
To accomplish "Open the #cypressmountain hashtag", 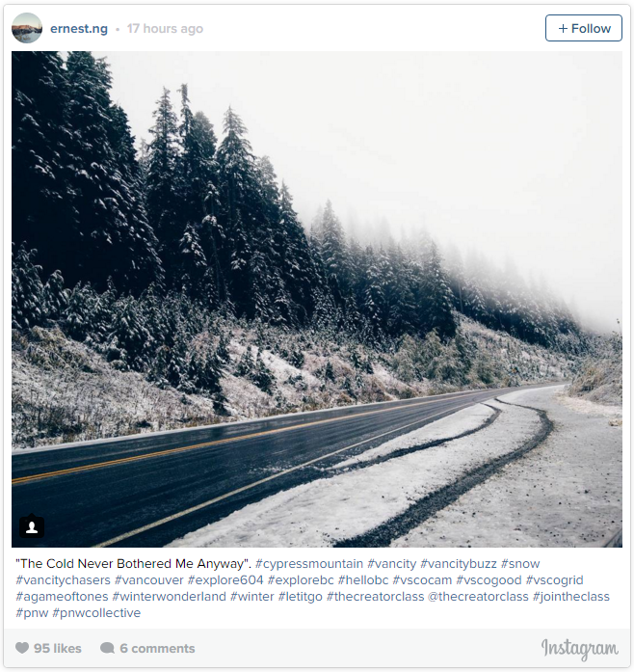I will click(309, 564).
